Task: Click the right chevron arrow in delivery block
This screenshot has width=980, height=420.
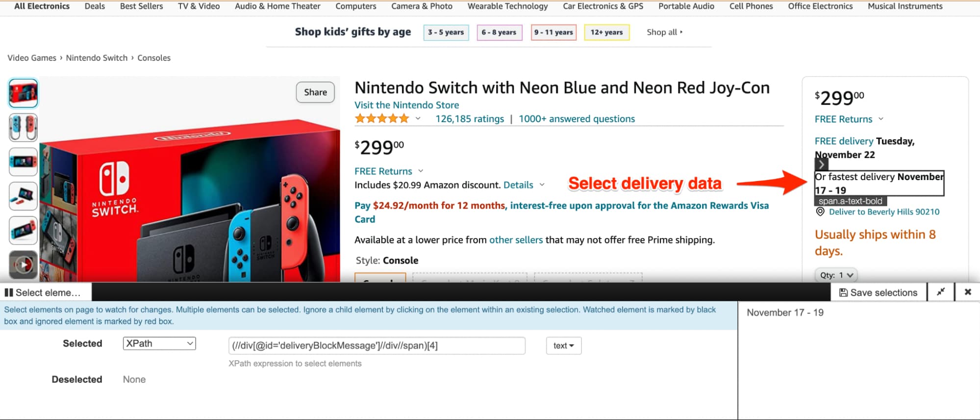Action: coord(821,165)
